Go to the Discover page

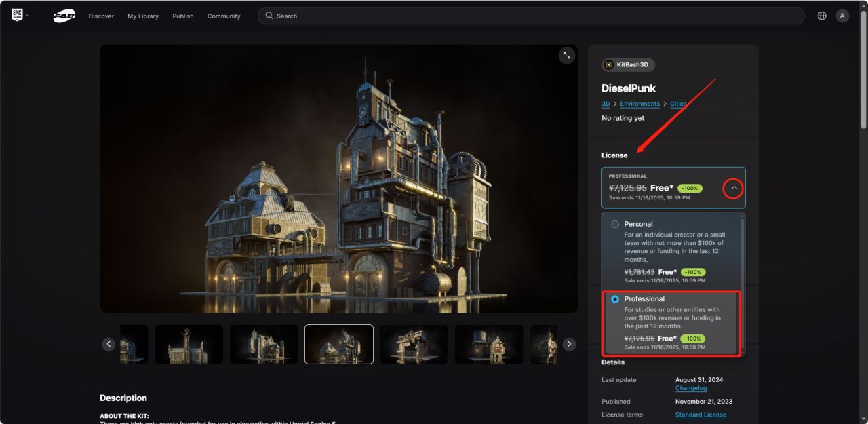tap(101, 16)
